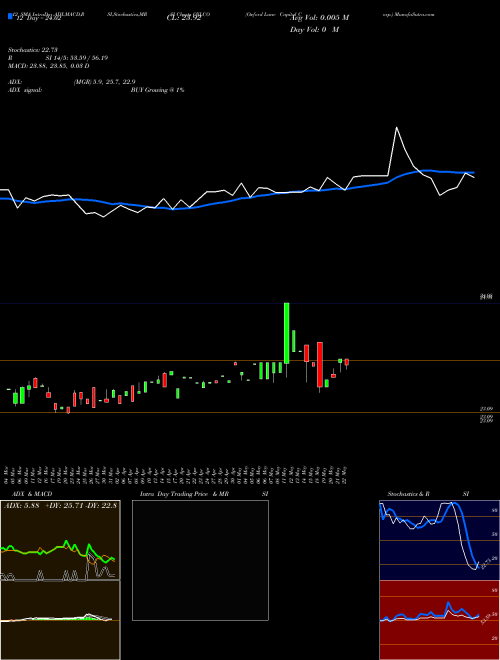Click the empty Intra Day Trading Price panel
The height and width of the screenshot is (660, 500).
[x=200, y=560]
